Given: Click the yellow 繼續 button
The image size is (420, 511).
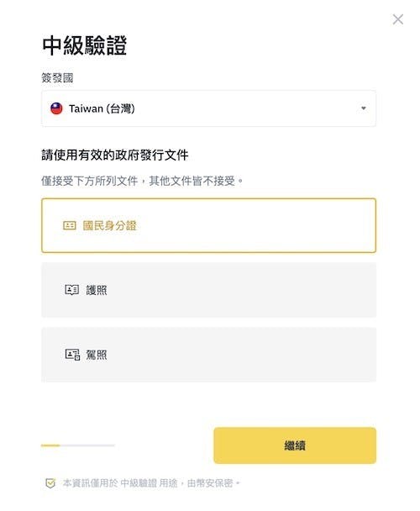Looking at the screenshot, I should point(295,445).
